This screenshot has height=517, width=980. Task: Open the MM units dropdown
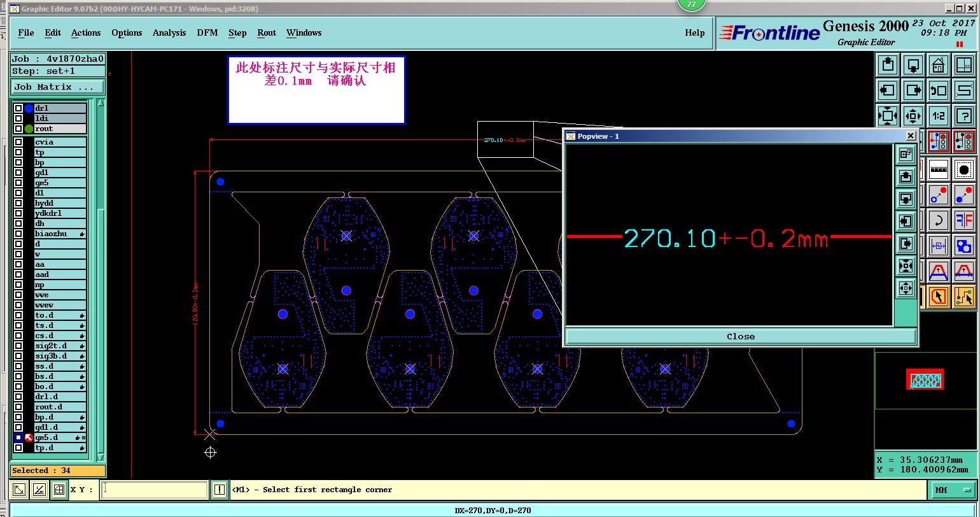tap(953, 490)
